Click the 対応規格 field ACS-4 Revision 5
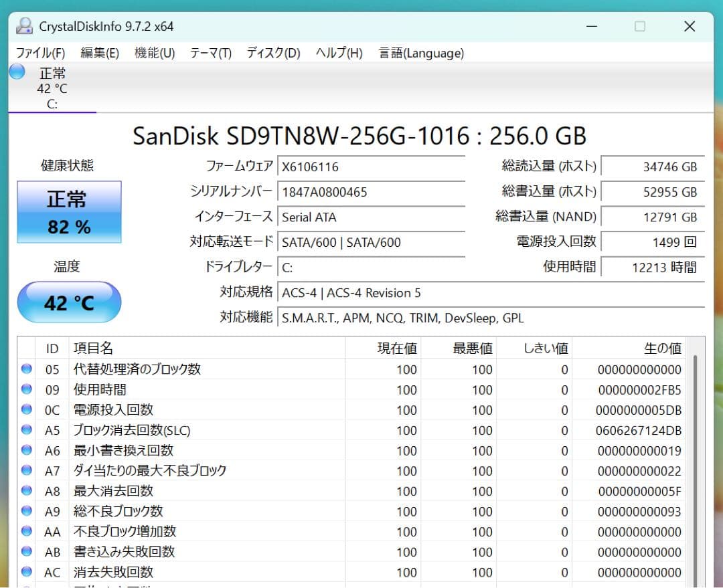 (491, 293)
